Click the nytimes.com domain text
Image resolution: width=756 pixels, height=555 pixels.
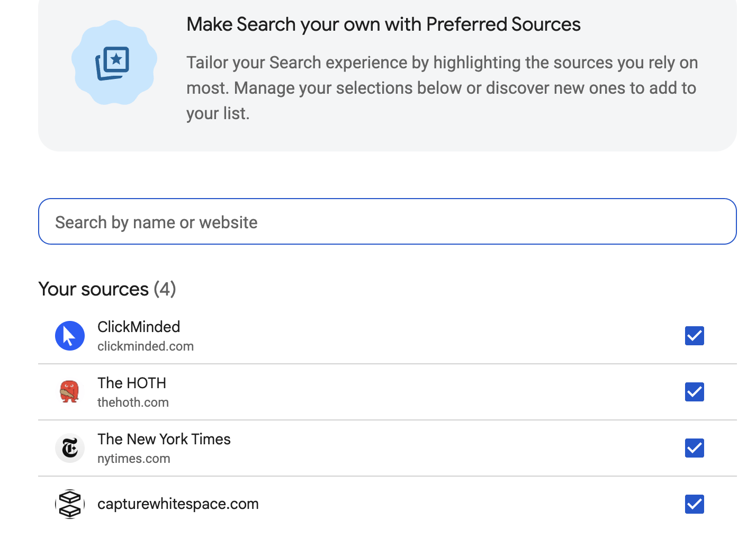pos(134,459)
